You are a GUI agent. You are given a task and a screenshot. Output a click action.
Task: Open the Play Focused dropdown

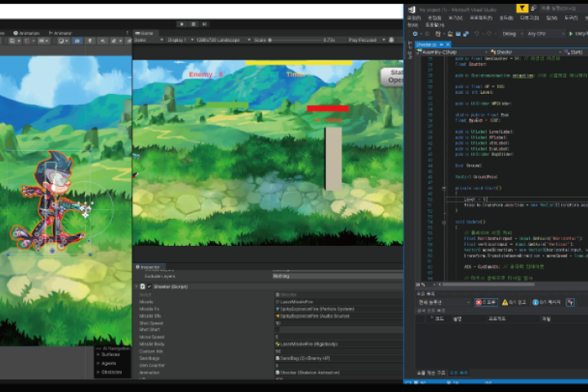pos(367,40)
